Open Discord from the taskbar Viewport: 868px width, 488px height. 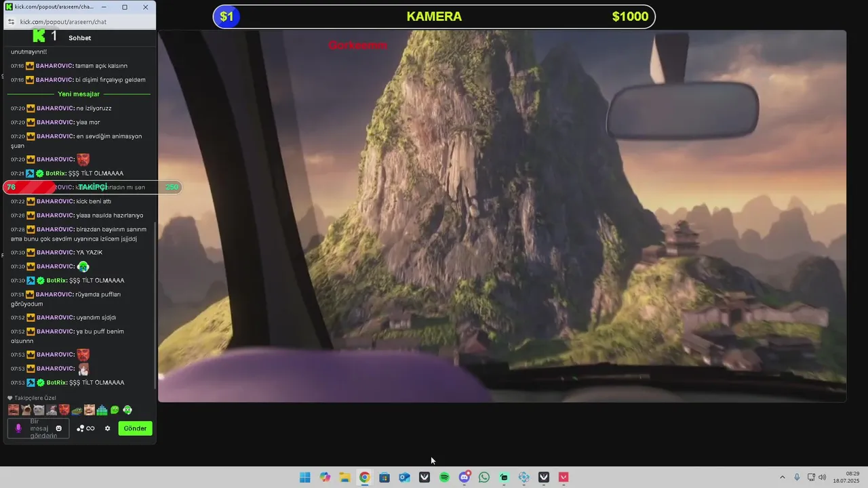pos(465,477)
